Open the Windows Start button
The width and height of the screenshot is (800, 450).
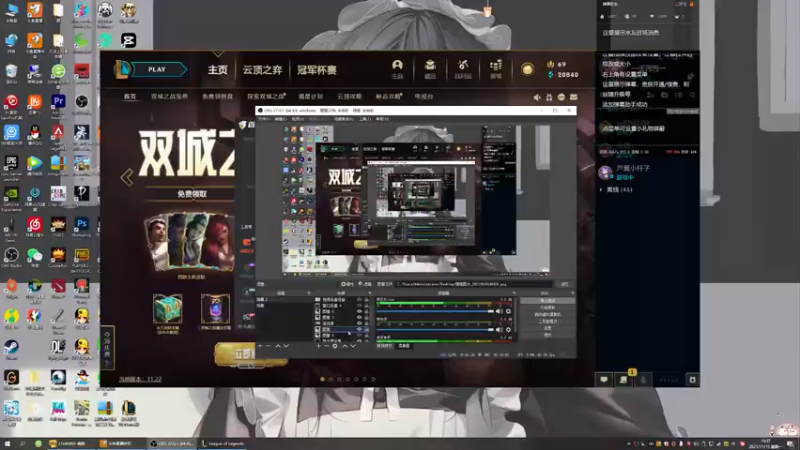pos(7,444)
